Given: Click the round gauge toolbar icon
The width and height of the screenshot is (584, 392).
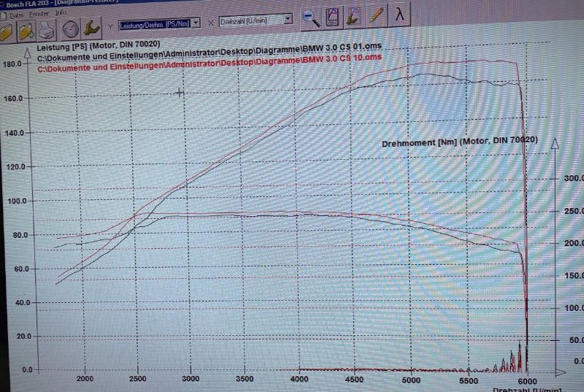Looking at the screenshot, I should click(70, 29).
